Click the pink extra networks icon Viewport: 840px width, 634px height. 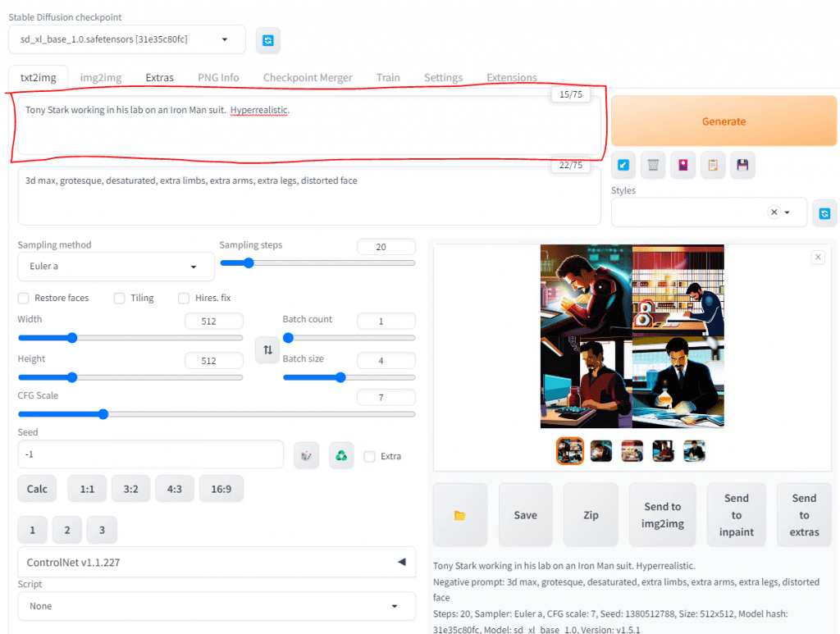tap(683, 165)
